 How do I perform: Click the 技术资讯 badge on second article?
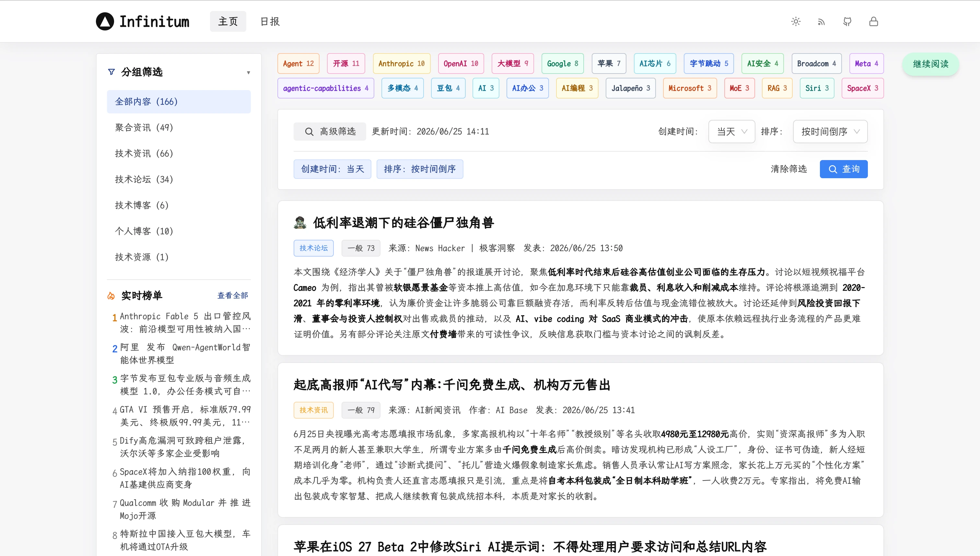point(314,410)
